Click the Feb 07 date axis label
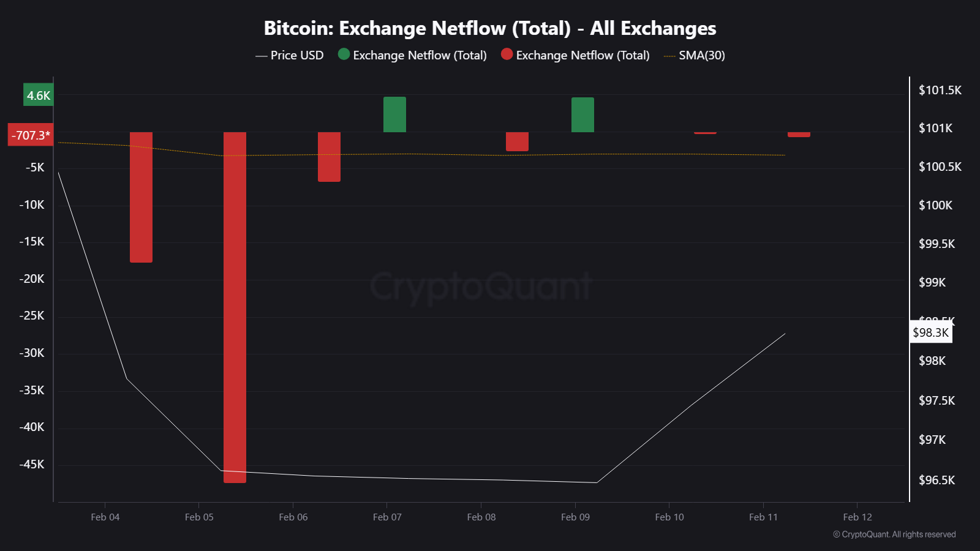 [x=387, y=517]
